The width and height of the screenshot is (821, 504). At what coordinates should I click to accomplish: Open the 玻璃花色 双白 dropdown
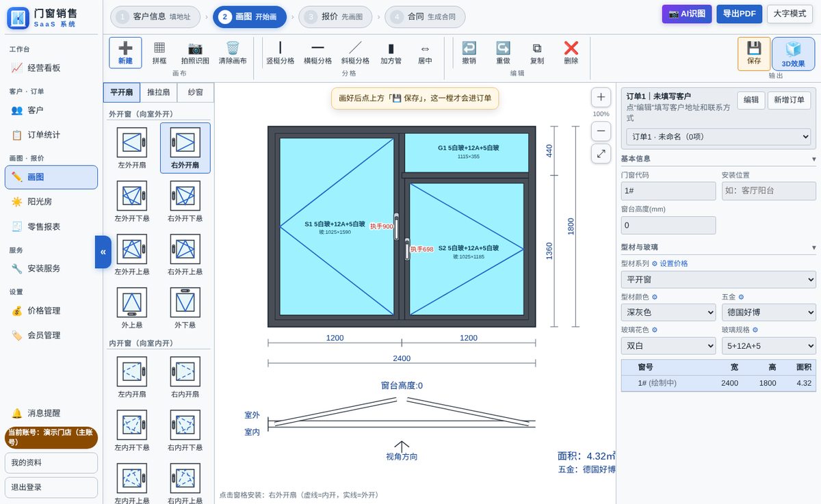(668, 345)
